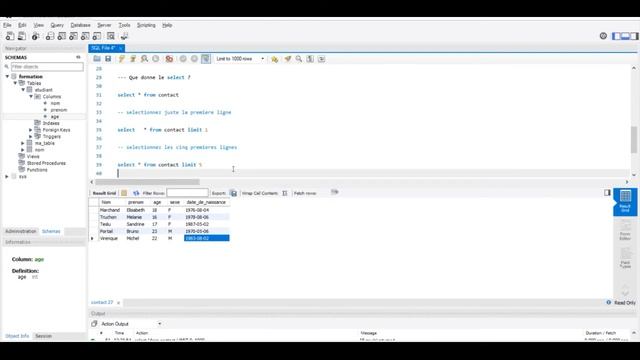The height and width of the screenshot is (360, 640).
Task: Open the Edit menu
Action: tap(22, 25)
